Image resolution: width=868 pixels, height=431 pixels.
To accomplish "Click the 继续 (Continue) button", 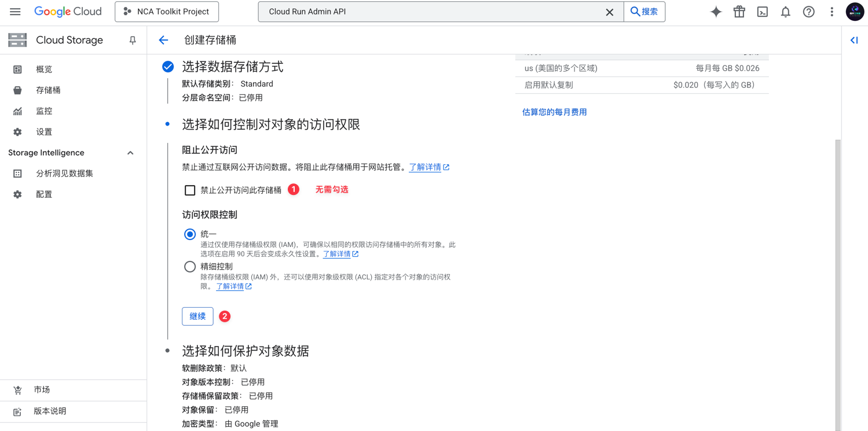I will coord(197,316).
